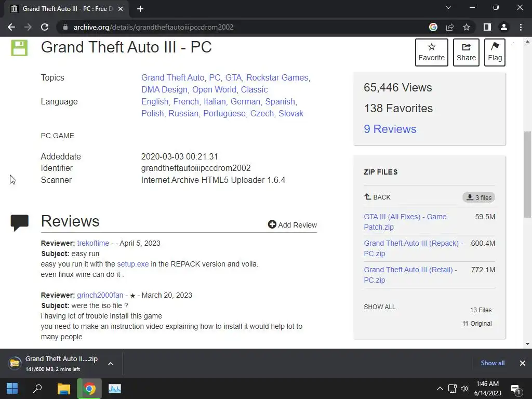The width and height of the screenshot is (532, 399).
Task: Open the resource monitor taskbar app
Action: tap(115, 389)
